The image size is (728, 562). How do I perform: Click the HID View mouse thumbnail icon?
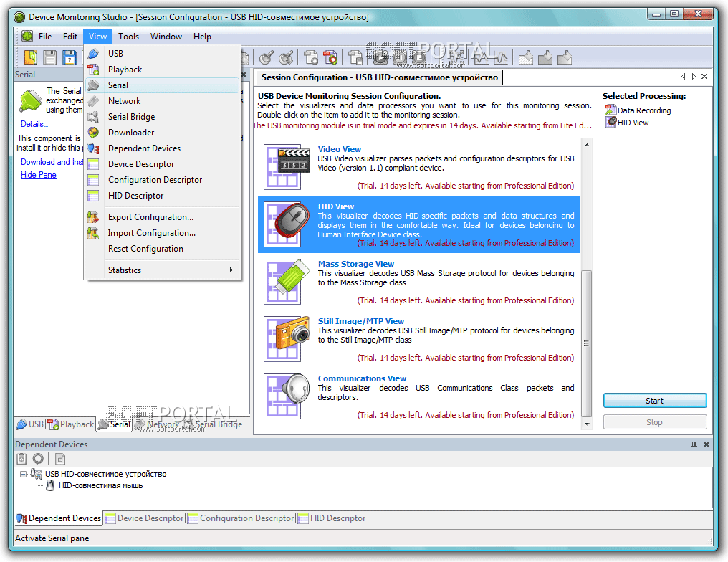[287, 224]
